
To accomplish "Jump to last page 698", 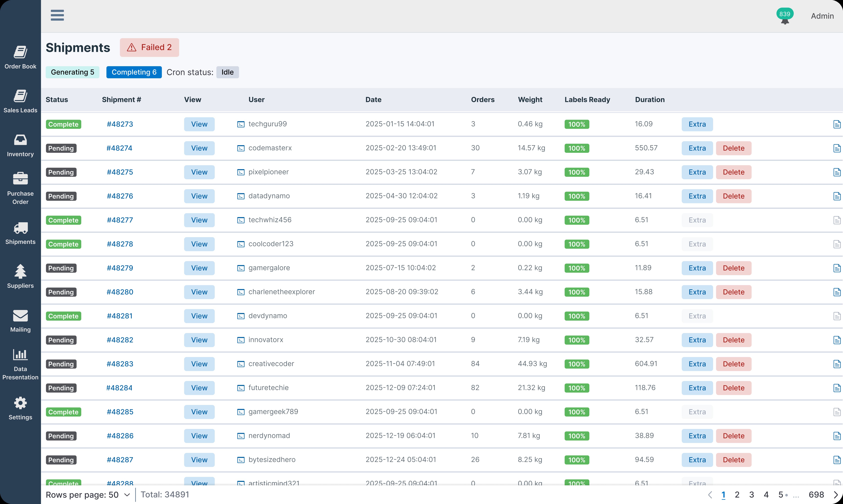I will [x=816, y=494].
